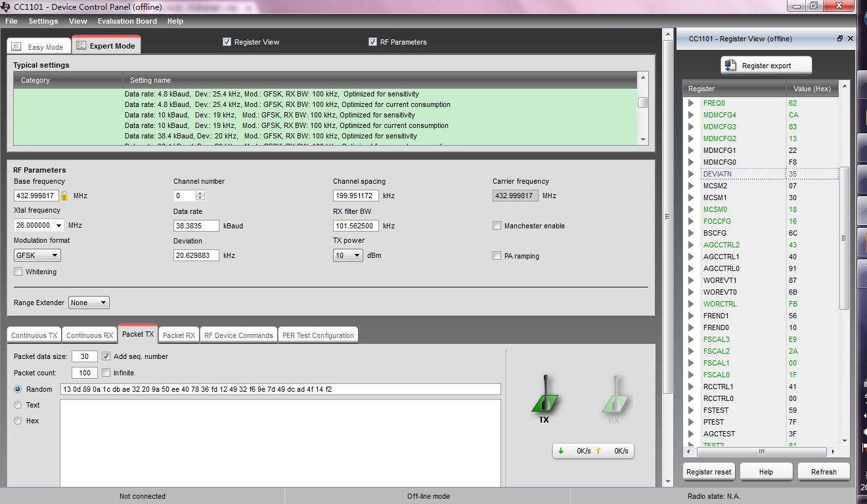
Task: Click the Refresh button
Action: pyautogui.click(x=824, y=472)
